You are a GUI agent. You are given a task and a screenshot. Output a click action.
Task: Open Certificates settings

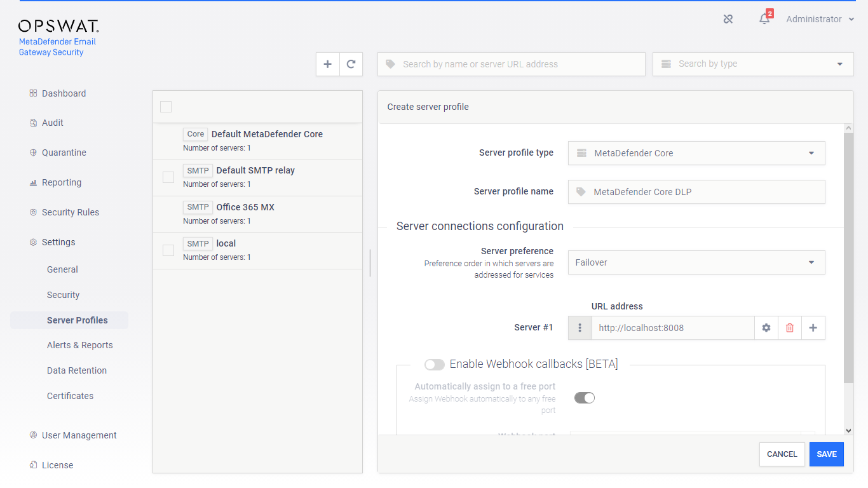pos(70,396)
